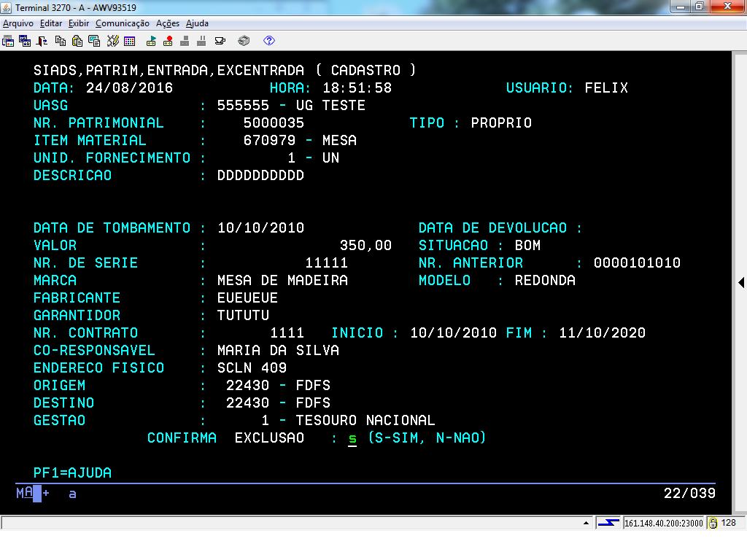
Task: Click the NR. PATRIMONIAL value 5000035
Action: pos(274,122)
